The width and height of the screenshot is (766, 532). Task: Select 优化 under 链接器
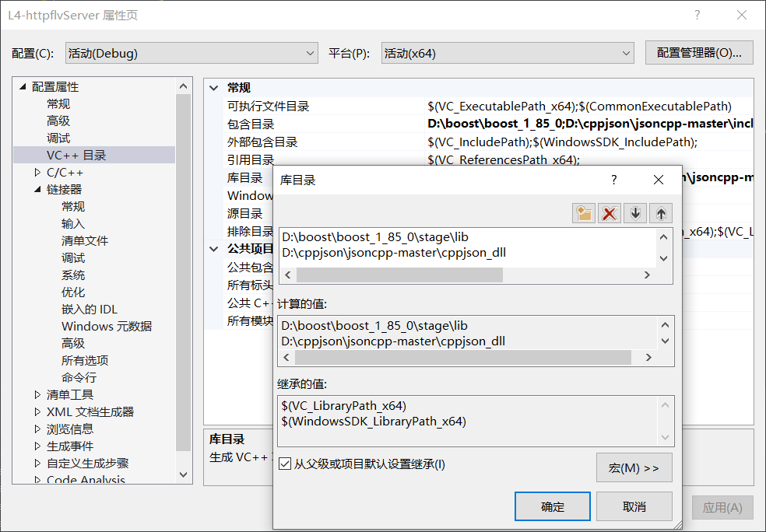(x=73, y=292)
